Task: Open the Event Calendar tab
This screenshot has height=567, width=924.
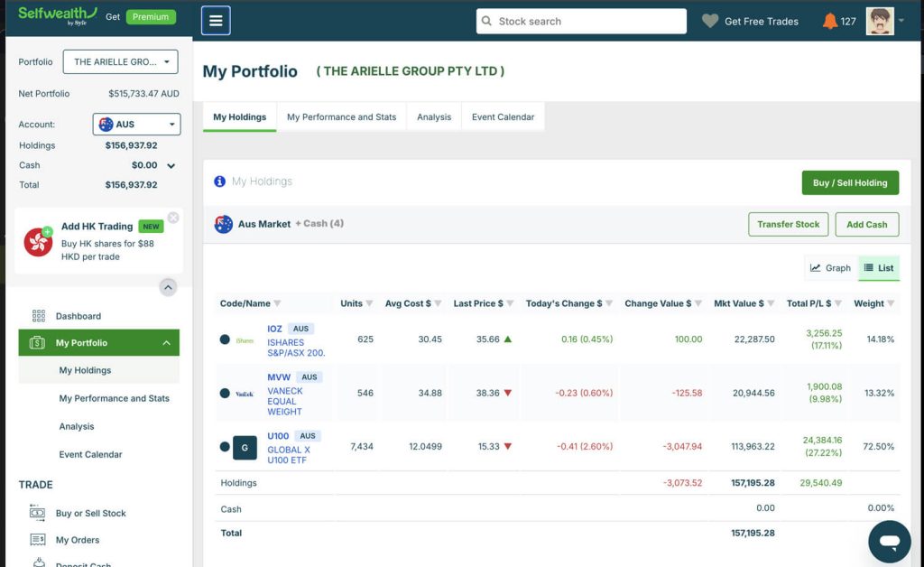Action: click(503, 117)
